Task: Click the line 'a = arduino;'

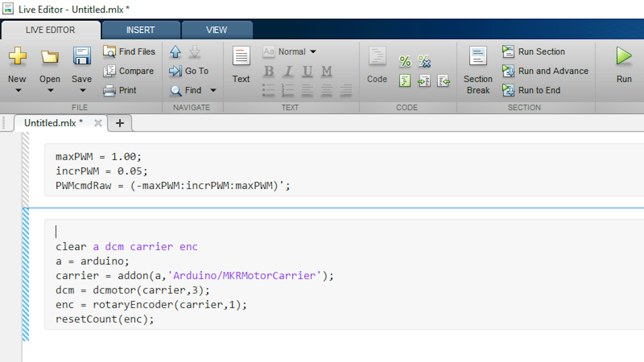Action: (92, 261)
